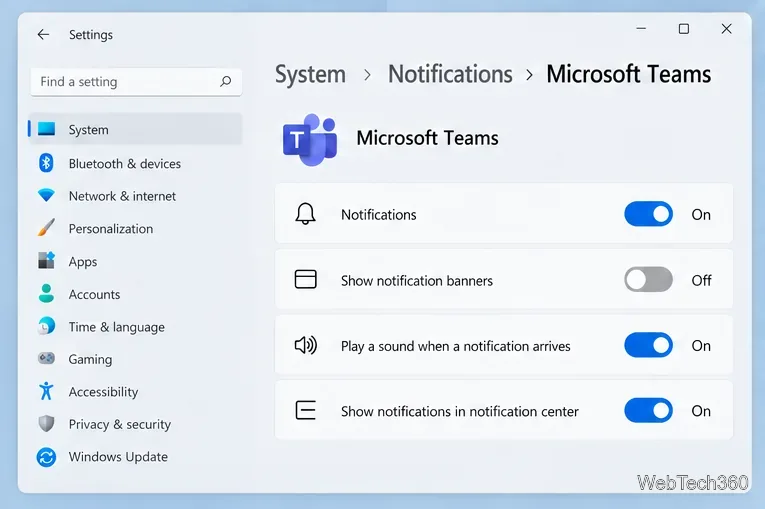
Task: Click the Apps icon in sidebar
Action: (x=46, y=261)
